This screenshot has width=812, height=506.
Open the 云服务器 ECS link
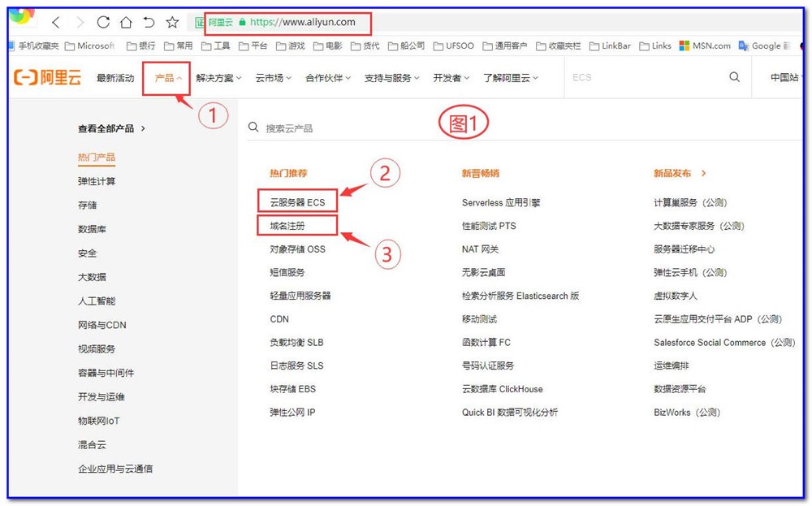click(x=297, y=202)
